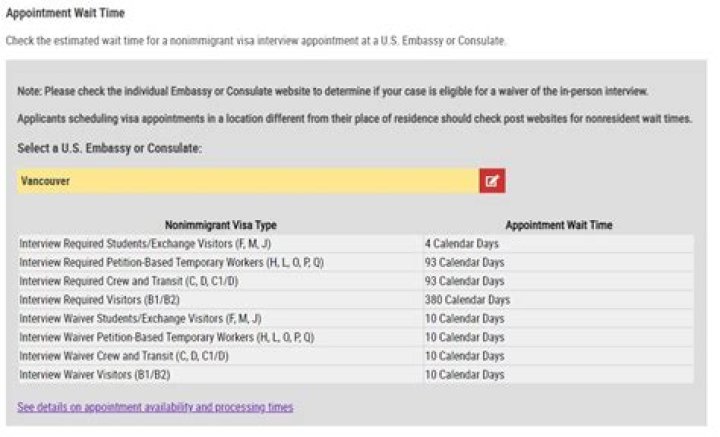Select Interview Waiver Petition-Based Temporary Workers row
Viewport: 720px width, 437px height.
coord(356,337)
